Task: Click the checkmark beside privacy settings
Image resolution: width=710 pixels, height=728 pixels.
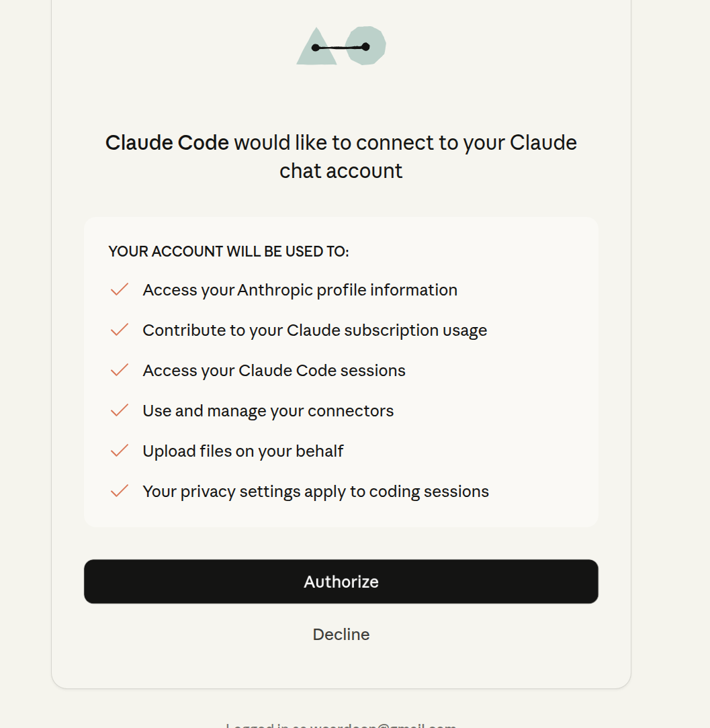Action: [x=120, y=492]
